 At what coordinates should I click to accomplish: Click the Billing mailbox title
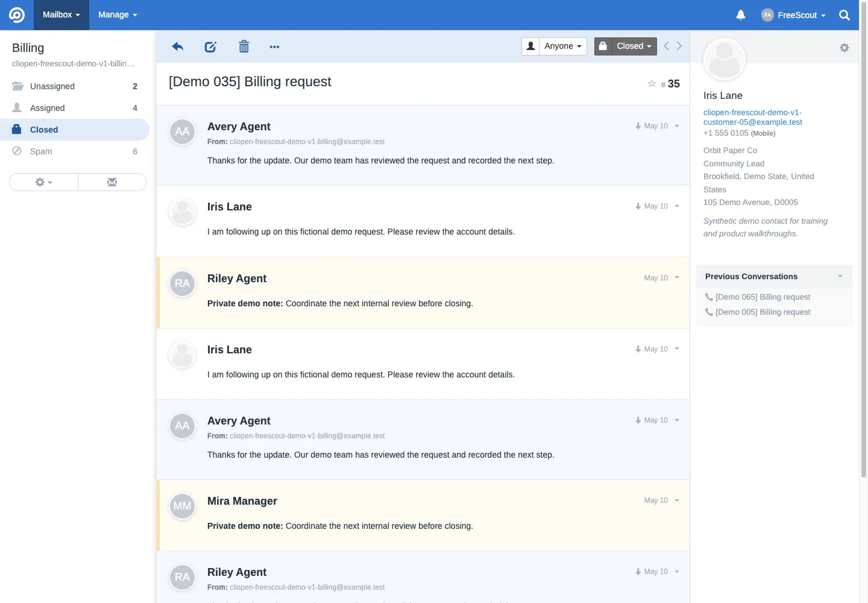click(28, 48)
